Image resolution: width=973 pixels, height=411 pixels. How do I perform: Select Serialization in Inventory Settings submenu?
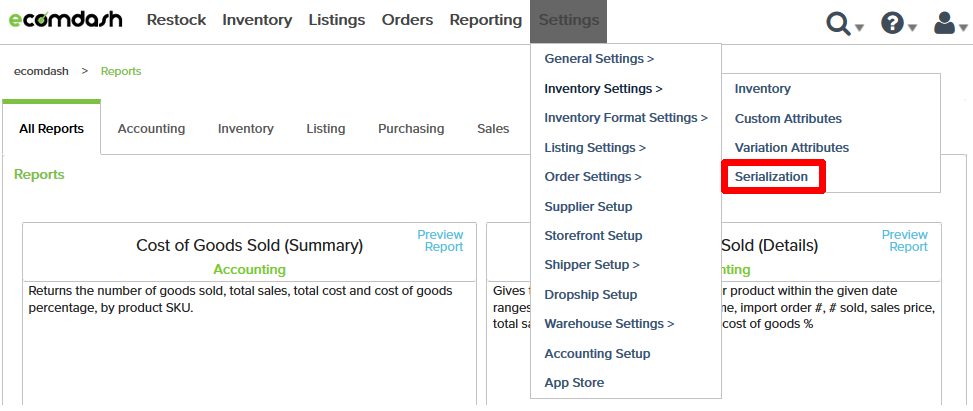[x=771, y=177]
